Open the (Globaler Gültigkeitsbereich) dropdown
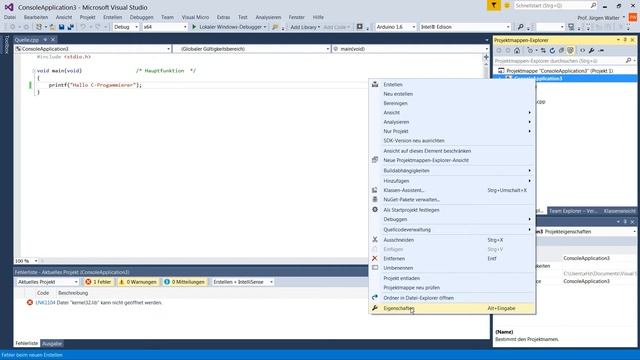This screenshot has height=360, width=640. click(x=251, y=49)
